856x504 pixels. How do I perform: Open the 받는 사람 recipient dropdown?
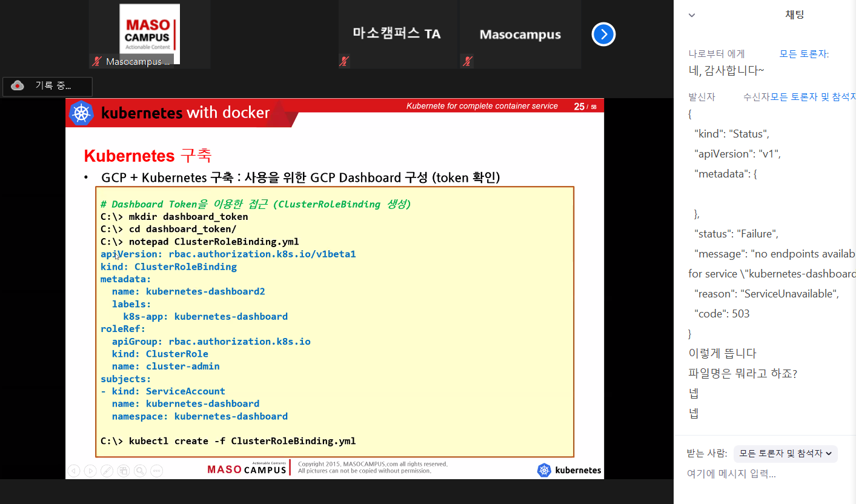tap(785, 453)
